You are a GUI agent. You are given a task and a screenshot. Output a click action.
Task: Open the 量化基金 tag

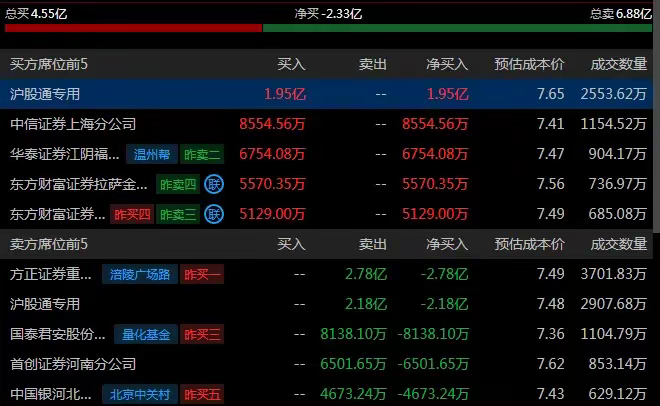pyautogui.click(x=146, y=334)
